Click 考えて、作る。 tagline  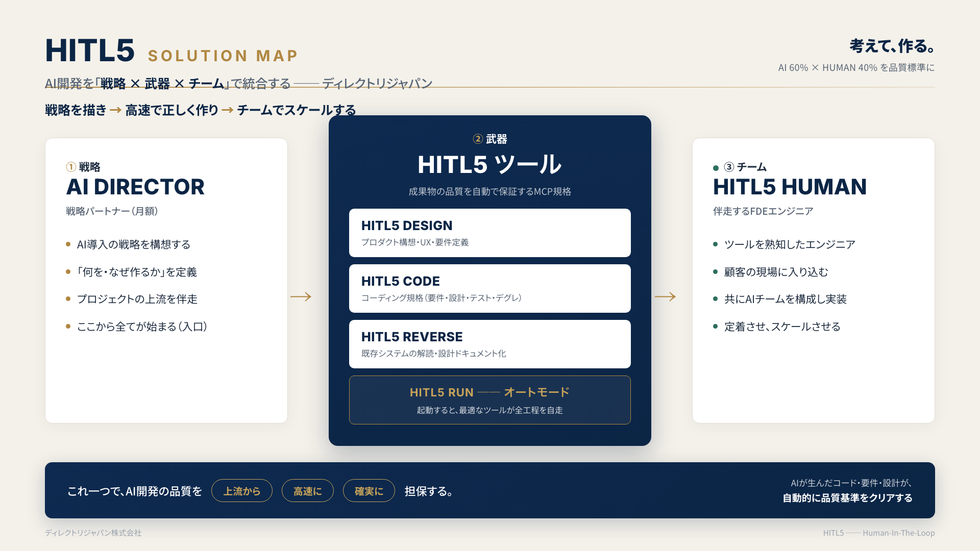[x=892, y=46]
